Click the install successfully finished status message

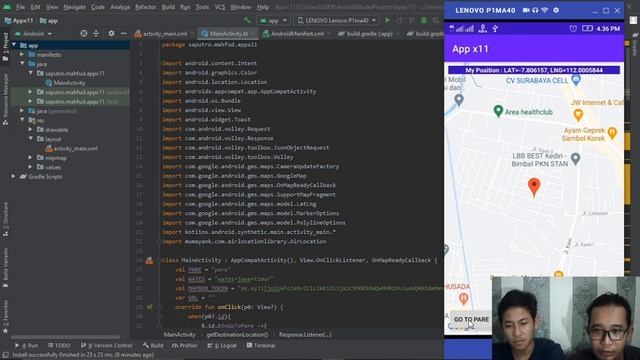[x=83, y=355]
